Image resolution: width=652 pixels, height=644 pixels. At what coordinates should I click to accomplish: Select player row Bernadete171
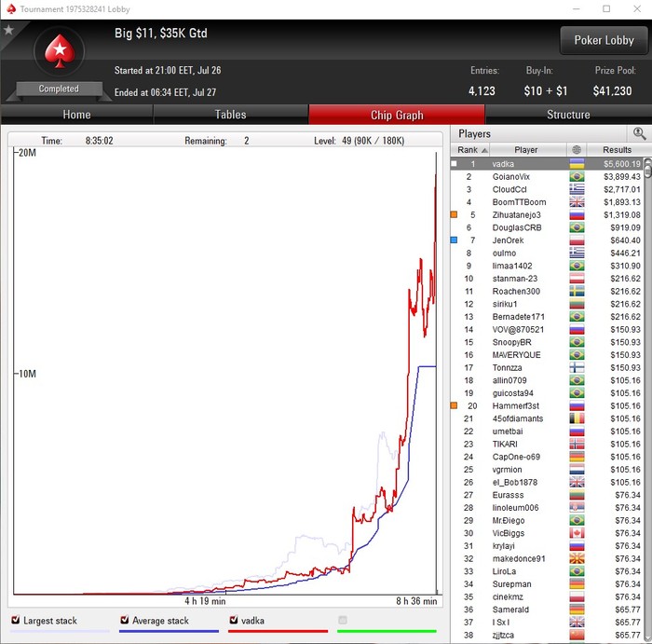click(548, 317)
